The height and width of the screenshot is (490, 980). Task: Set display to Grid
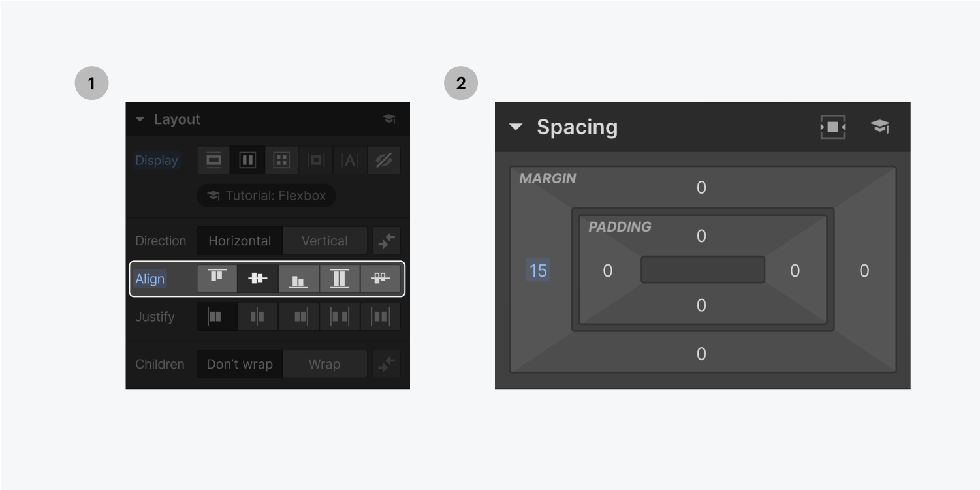click(x=281, y=160)
